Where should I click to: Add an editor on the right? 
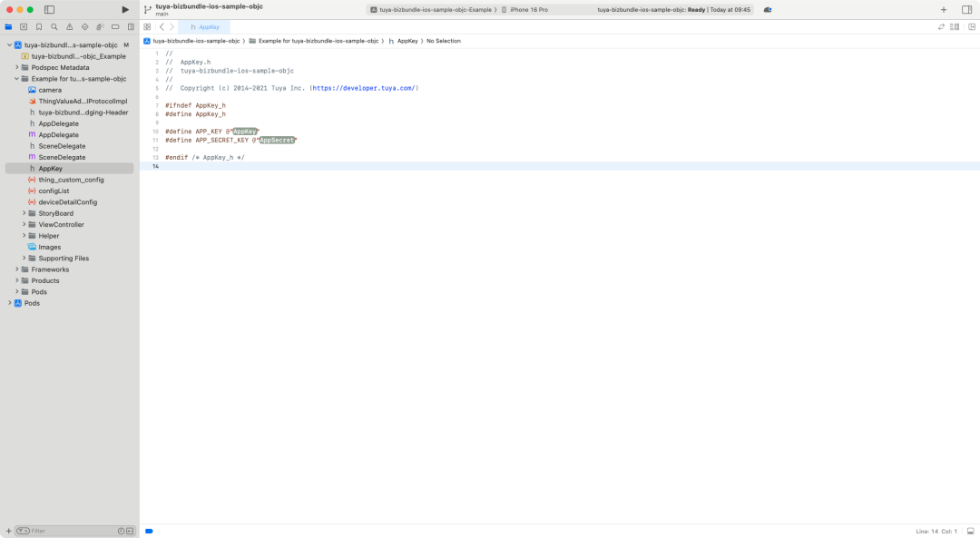pyautogui.click(x=972, y=27)
